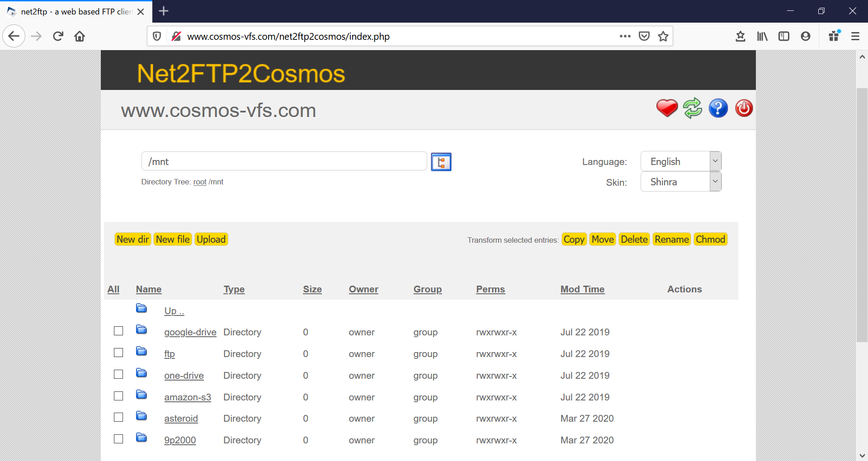Open the Firefox page actions menu

(625, 36)
